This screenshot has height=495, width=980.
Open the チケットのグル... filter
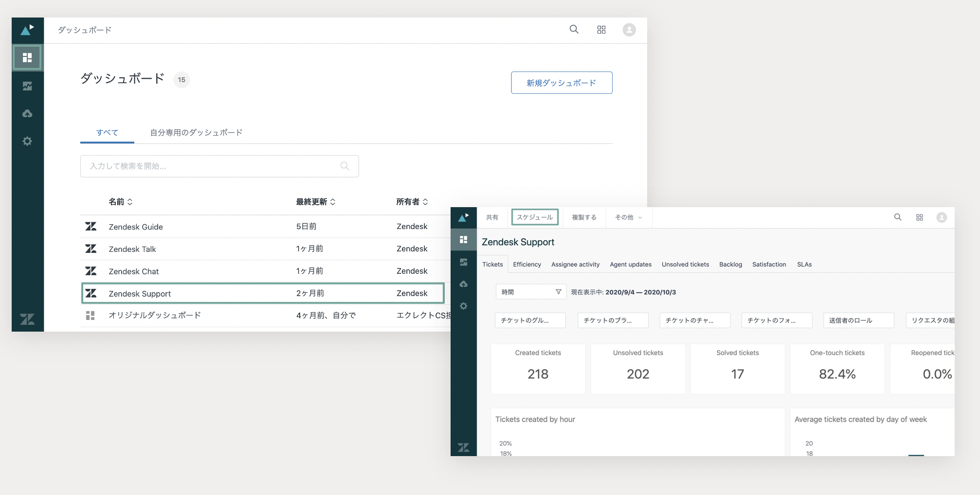click(530, 320)
